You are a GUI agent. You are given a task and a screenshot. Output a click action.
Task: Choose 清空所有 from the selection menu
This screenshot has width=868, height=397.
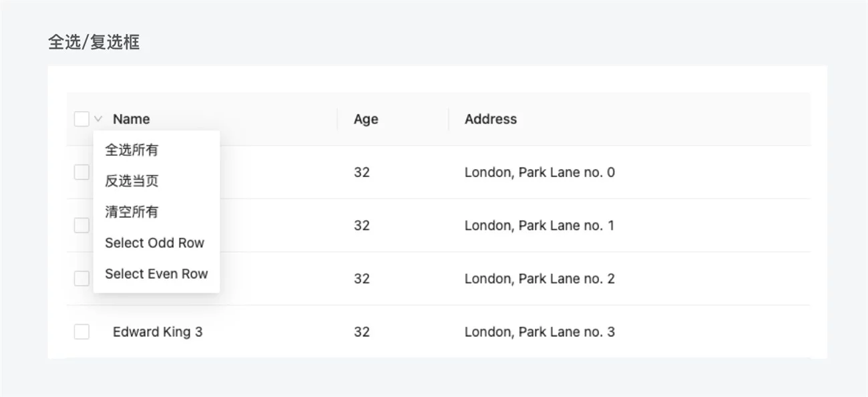point(132,212)
